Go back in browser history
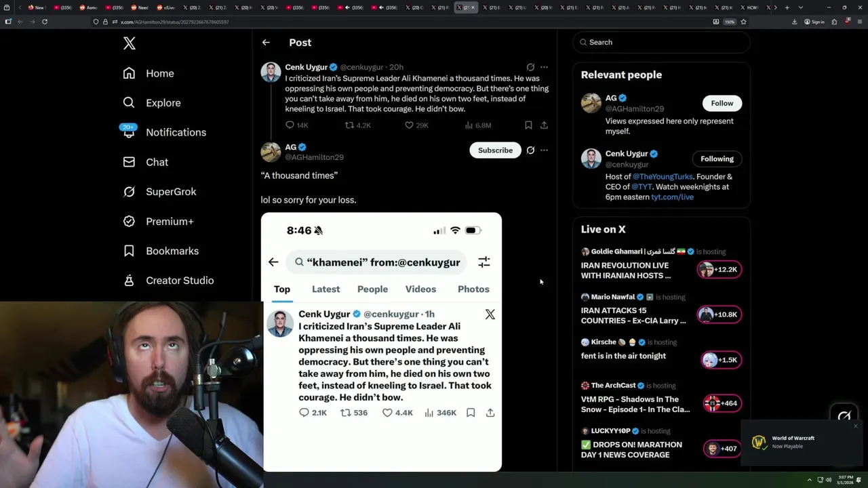Image resolution: width=868 pixels, height=488 pixels. pyautogui.click(x=20, y=22)
